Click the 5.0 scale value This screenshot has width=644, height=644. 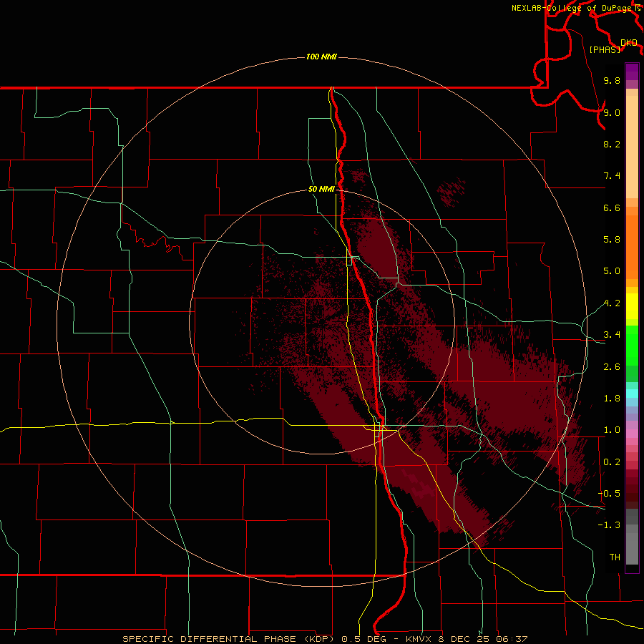point(612,271)
